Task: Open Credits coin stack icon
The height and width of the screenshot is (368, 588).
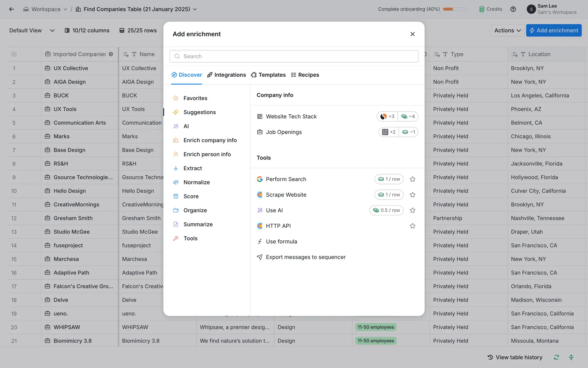Action: 482,9
